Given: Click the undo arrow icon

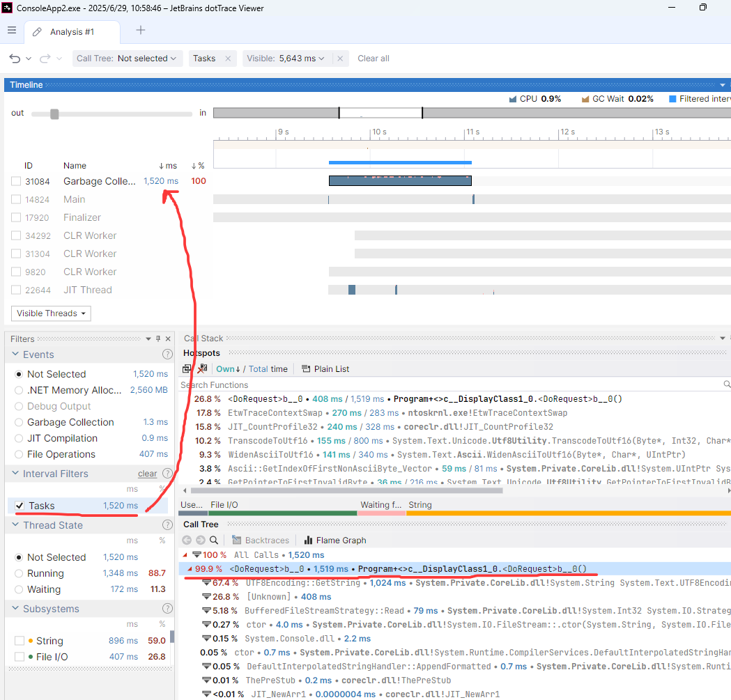Looking at the screenshot, I should click(15, 59).
